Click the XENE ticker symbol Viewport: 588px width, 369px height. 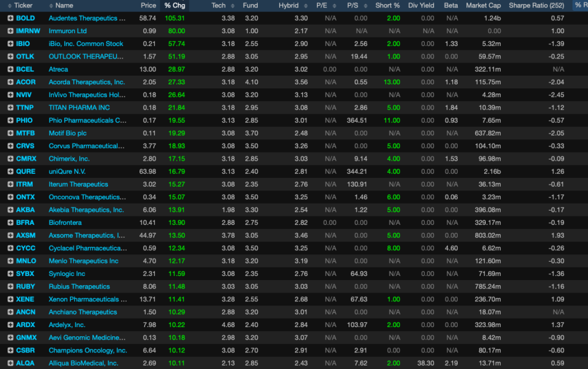tap(25, 299)
